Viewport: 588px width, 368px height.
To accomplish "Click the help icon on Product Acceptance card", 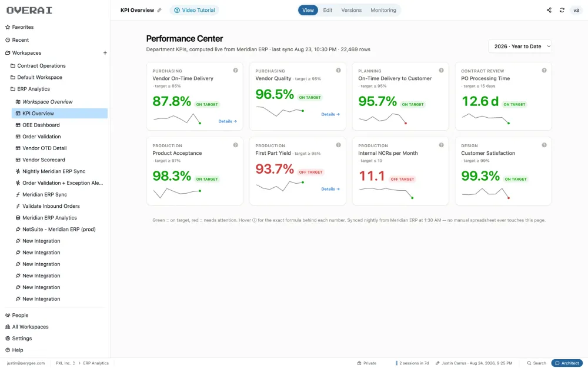I will click(236, 145).
